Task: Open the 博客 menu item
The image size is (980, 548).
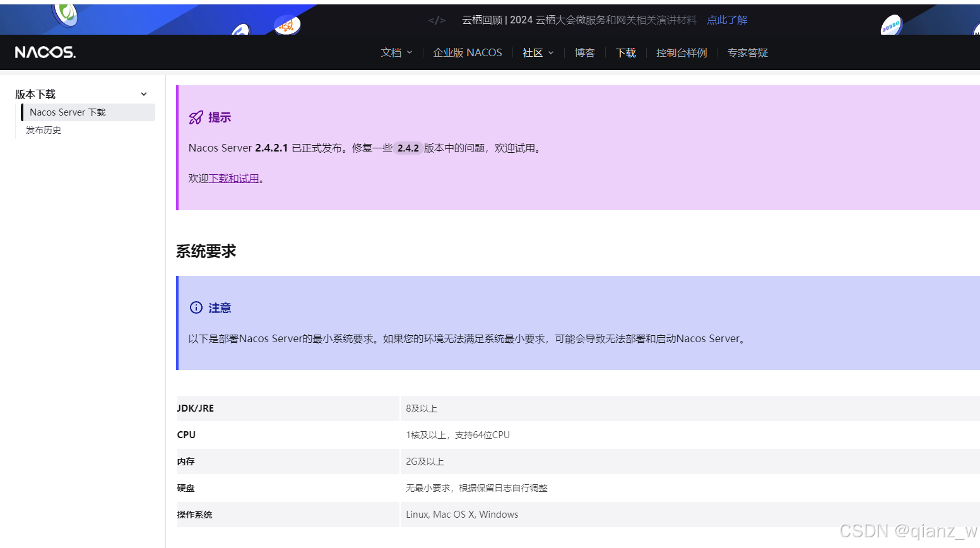Action: tap(585, 52)
